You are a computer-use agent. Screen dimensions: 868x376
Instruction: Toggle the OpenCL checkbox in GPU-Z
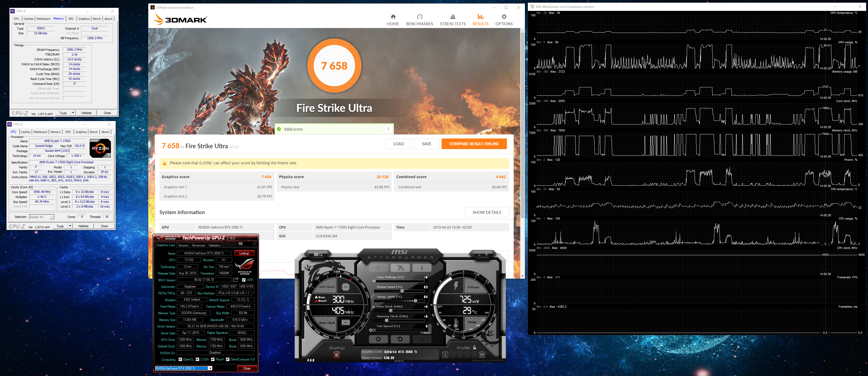pos(180,359)
